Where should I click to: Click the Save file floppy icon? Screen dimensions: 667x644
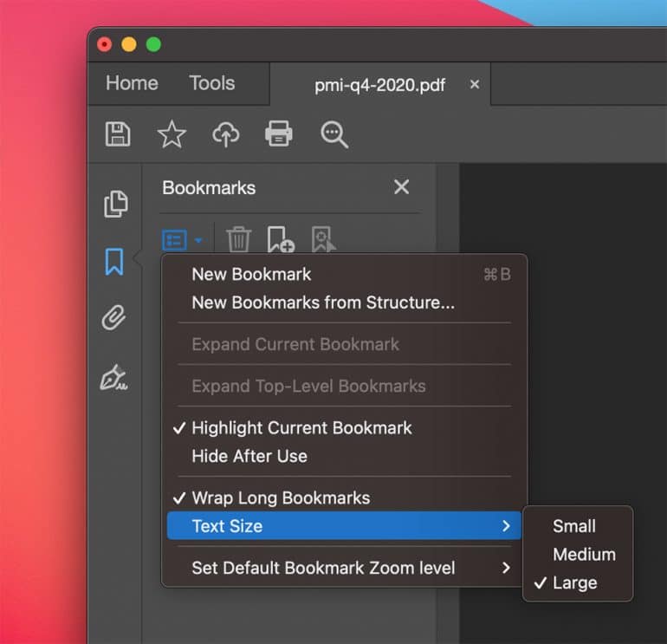click(x=118, y=134)
